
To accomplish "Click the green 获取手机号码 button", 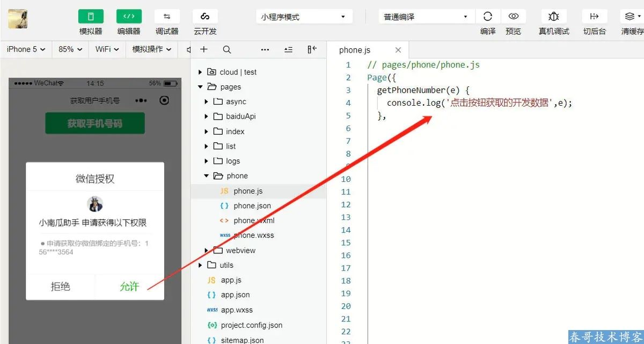I will click(x=95, y=123).
